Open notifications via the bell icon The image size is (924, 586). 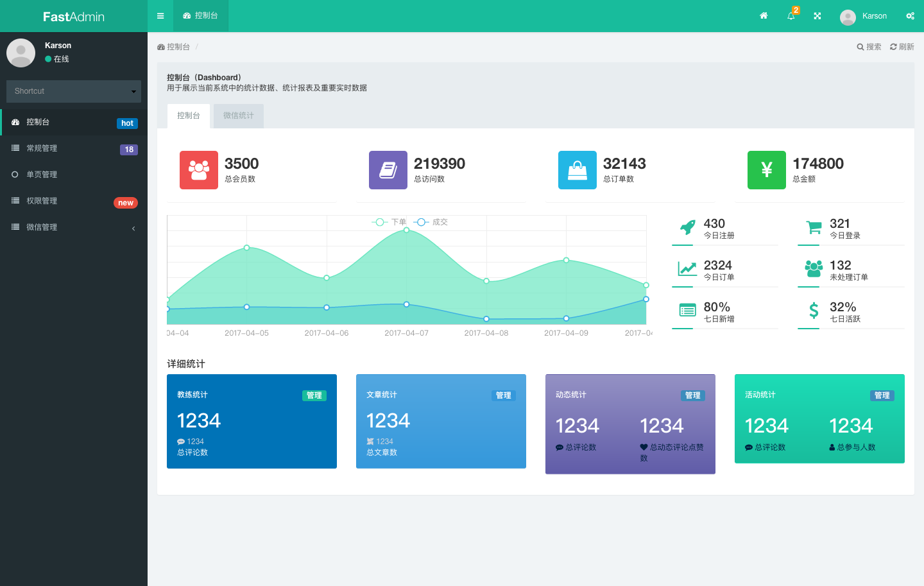791,15
